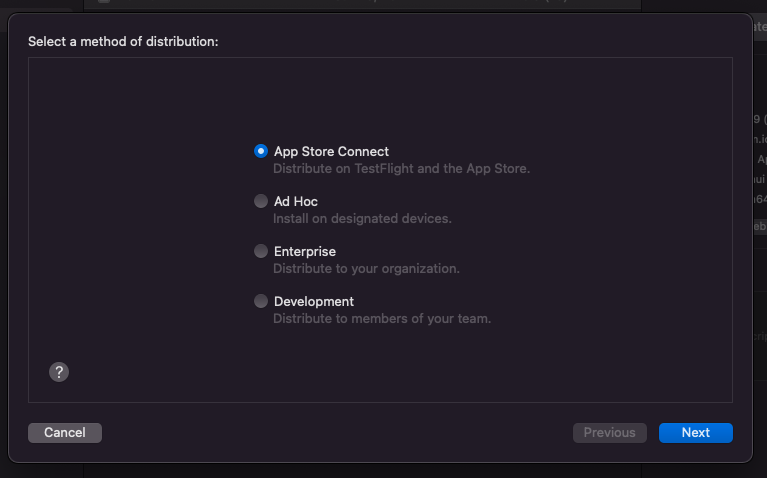Screen dimensions: 767x478
Task: Choose the Ad Hoc radio button
Action: coord(261,201)
